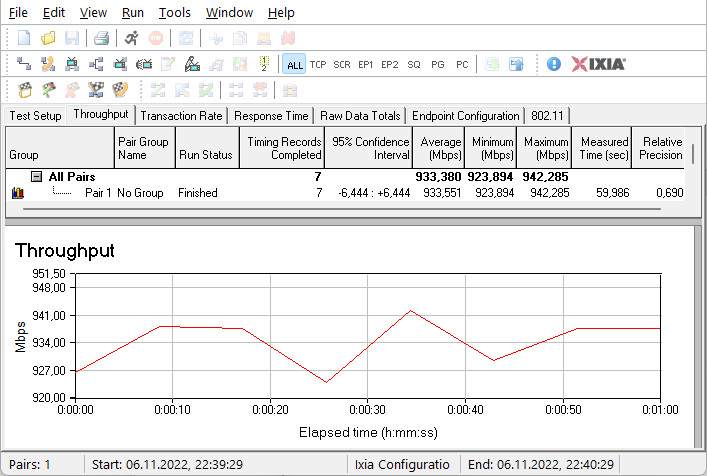Save the current test
The height and width of the screenshot is (476, 707).
click(72, 38)
